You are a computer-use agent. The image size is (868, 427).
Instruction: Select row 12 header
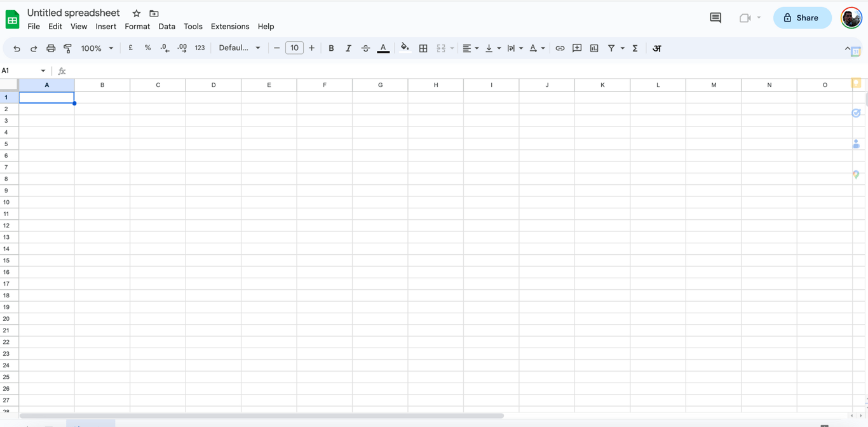[6, 226]
